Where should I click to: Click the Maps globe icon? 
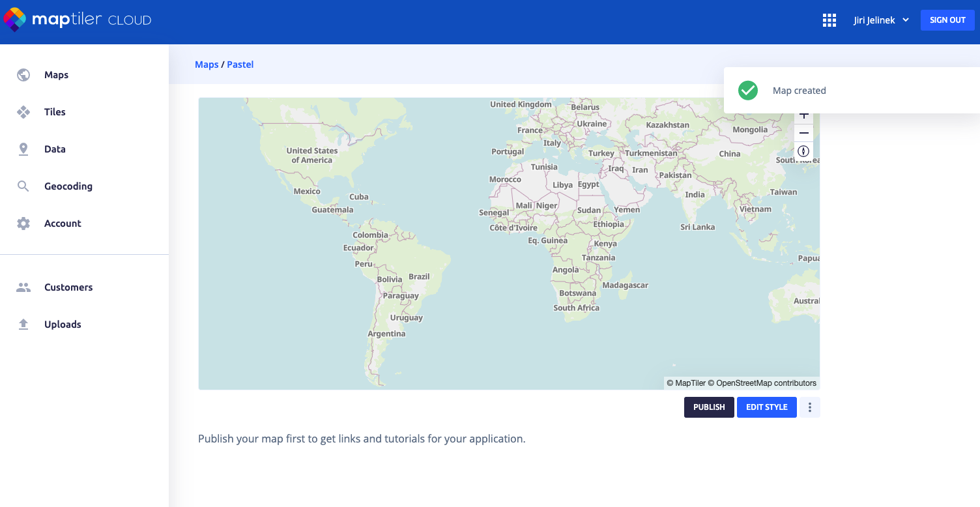pyautogui.click(x=23, y=75)
